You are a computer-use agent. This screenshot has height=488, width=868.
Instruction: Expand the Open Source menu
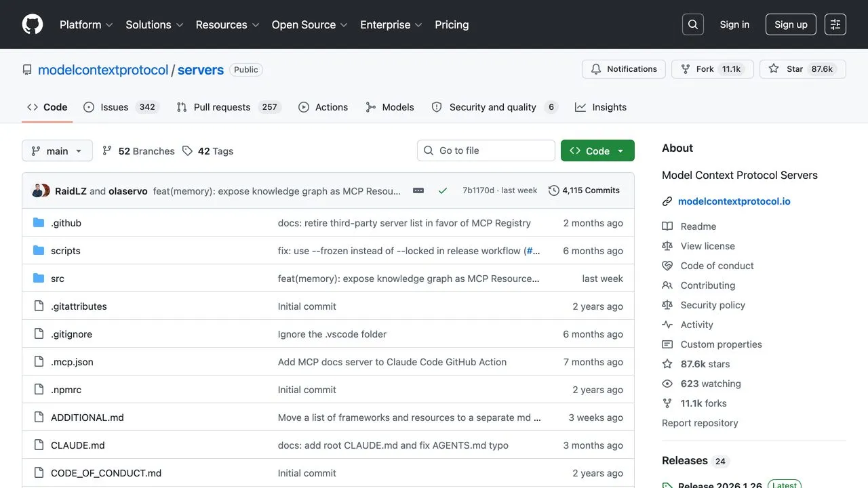(x=309, y=24)
